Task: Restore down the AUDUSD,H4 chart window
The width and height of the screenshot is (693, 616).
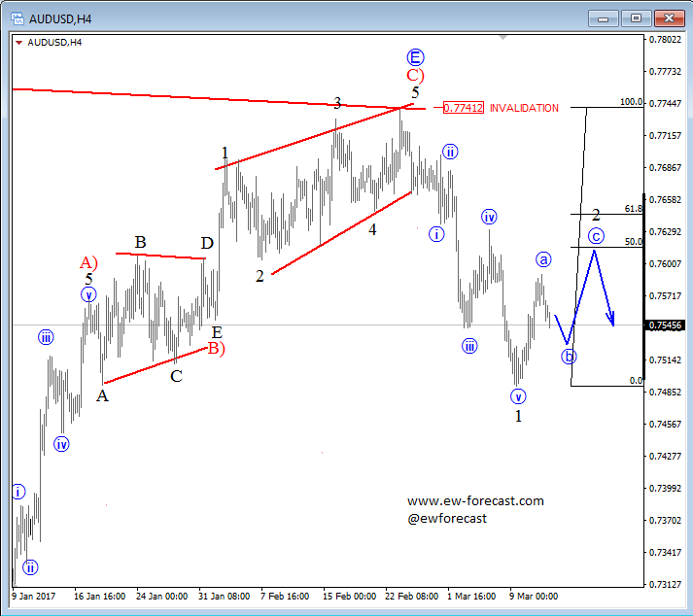Action: 636,17
